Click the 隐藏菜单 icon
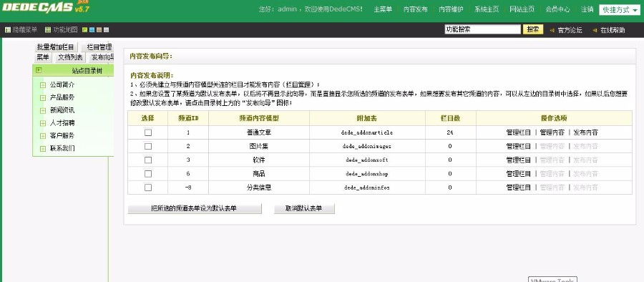The width and height of the screenshot is (644, 282). click(7, 29)
